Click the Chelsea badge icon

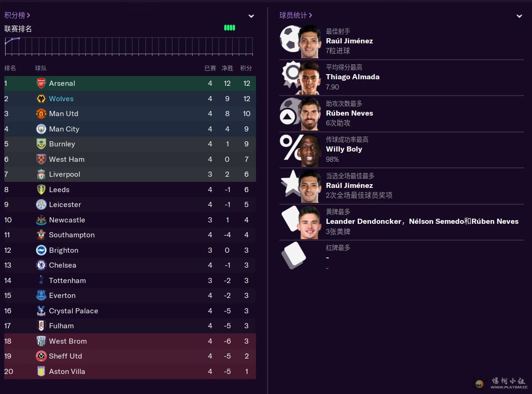click(41, 265)
